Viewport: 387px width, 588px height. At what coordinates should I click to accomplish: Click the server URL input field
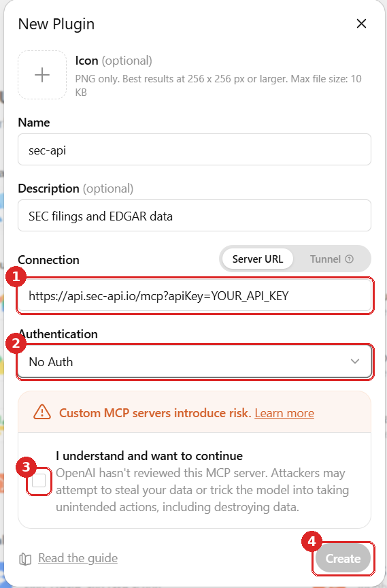pyautogui.click(x=195, y=296)
